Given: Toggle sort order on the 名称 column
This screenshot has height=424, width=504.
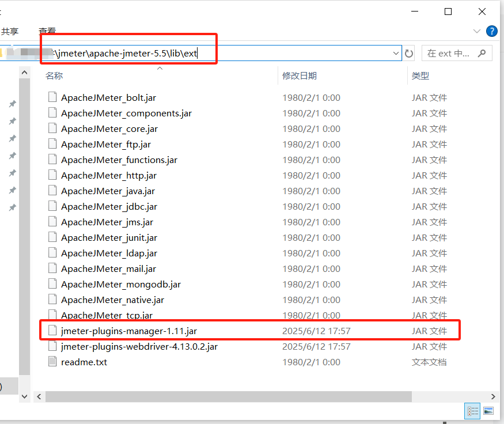Looking at the screenshot, I should pyautogui.click(x=54, y=75).
